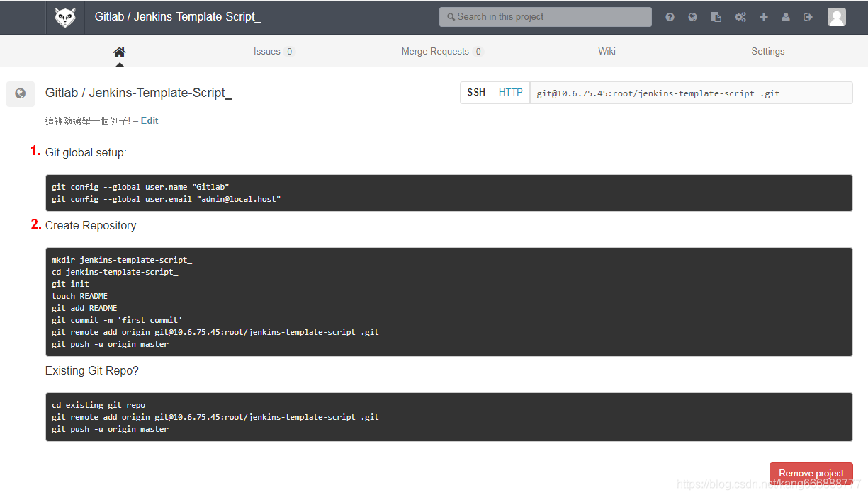Click the project description text before Edit
868x497 pixels.
point(87,121)
